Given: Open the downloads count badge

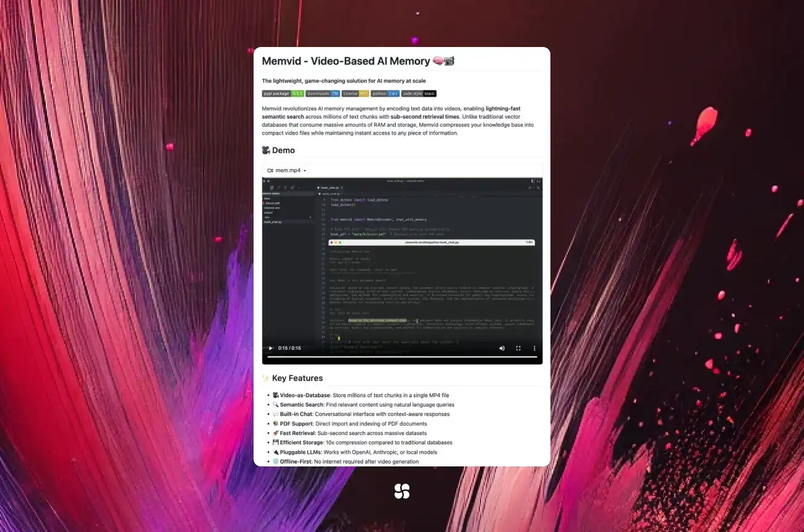Looking at the screenshot, I should [x=323, y=94].
